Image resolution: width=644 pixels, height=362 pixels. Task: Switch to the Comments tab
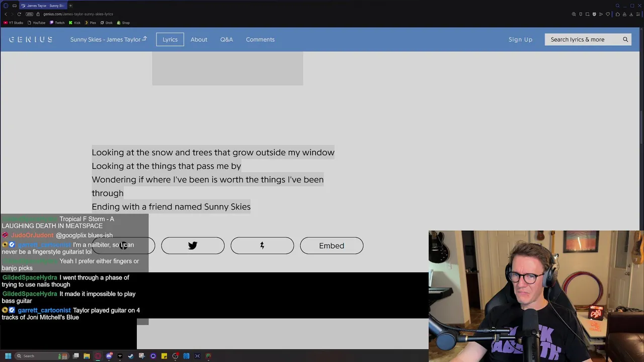pyautogui.click(x=260, y=39)
